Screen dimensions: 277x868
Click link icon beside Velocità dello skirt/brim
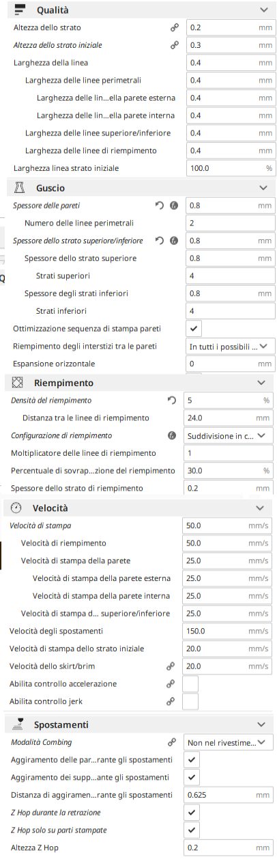coord(170,666)
